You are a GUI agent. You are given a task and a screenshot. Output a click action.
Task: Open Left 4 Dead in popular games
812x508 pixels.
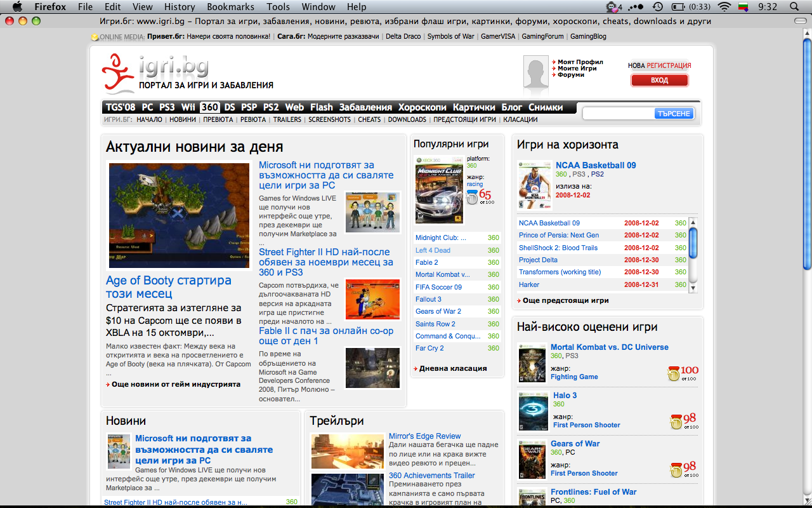point(433,250)
